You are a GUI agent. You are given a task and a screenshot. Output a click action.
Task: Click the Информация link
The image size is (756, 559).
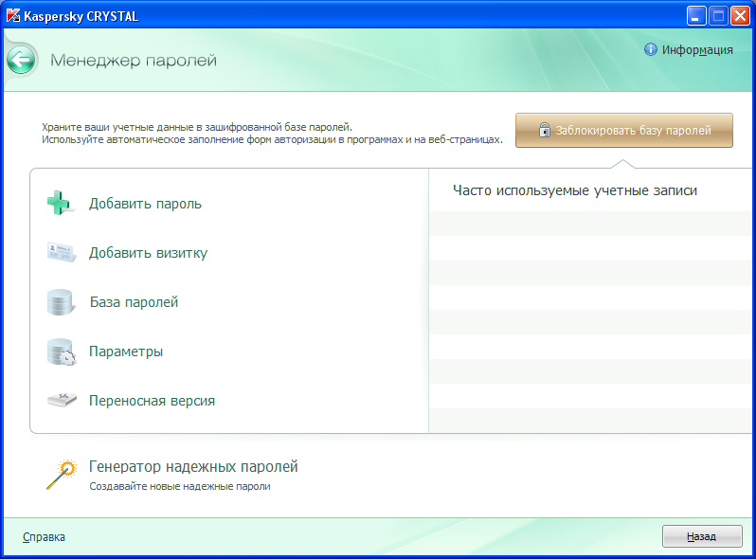tap(697, 49)
